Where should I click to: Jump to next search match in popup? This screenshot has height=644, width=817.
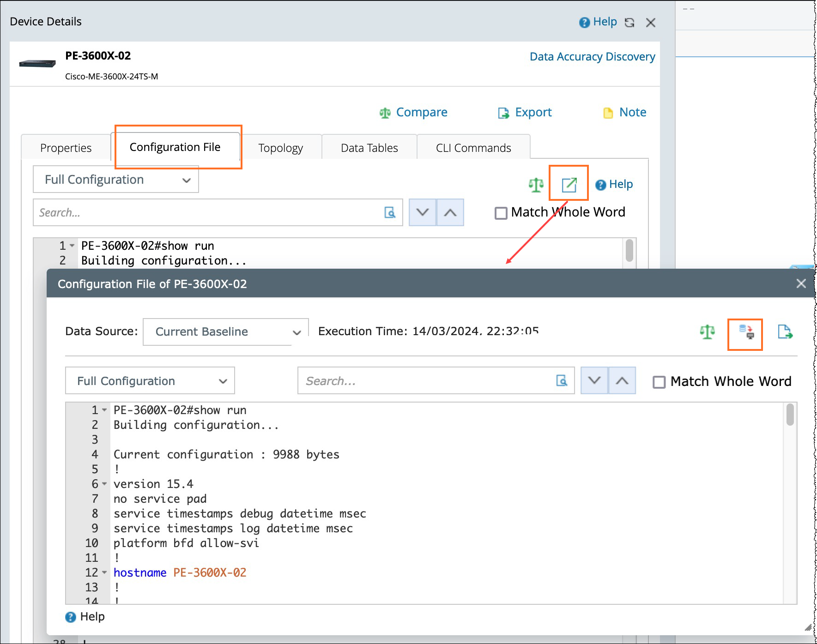point(594,381)
